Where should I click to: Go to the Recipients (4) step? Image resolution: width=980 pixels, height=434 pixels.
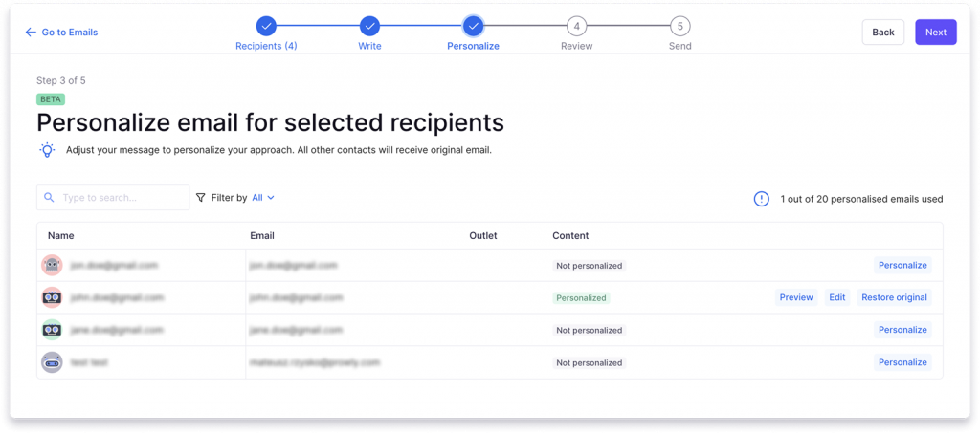pos(266,27)
